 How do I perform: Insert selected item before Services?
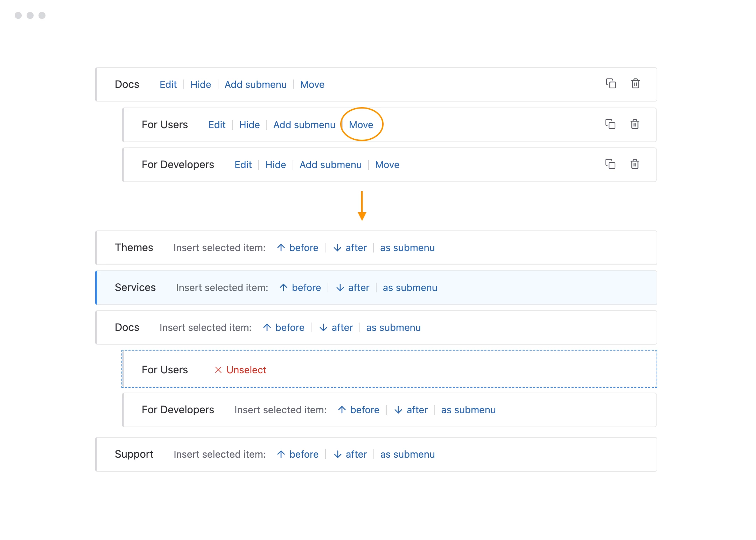coord(300,288)
